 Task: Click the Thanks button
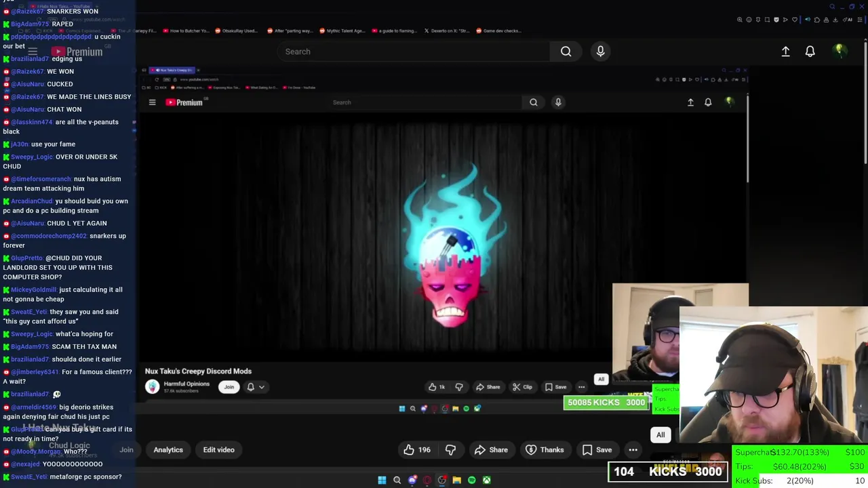[545, 450]
